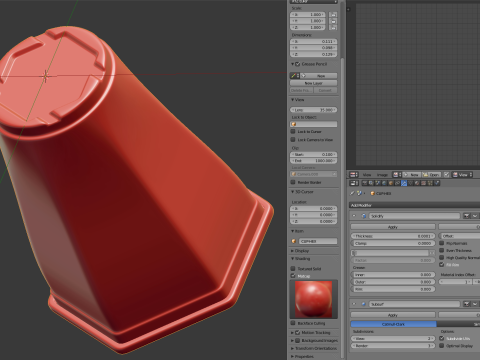Image resolution: width=480 pixels, height=360 pixels.
Task: Open the Particles properties tab icon
Action: coord(430,183)
